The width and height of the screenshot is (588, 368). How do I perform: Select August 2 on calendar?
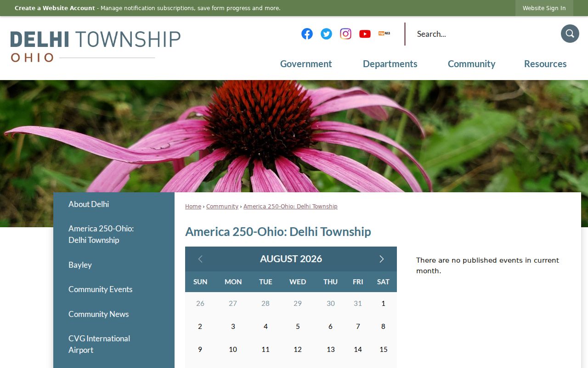click(200, 327)
